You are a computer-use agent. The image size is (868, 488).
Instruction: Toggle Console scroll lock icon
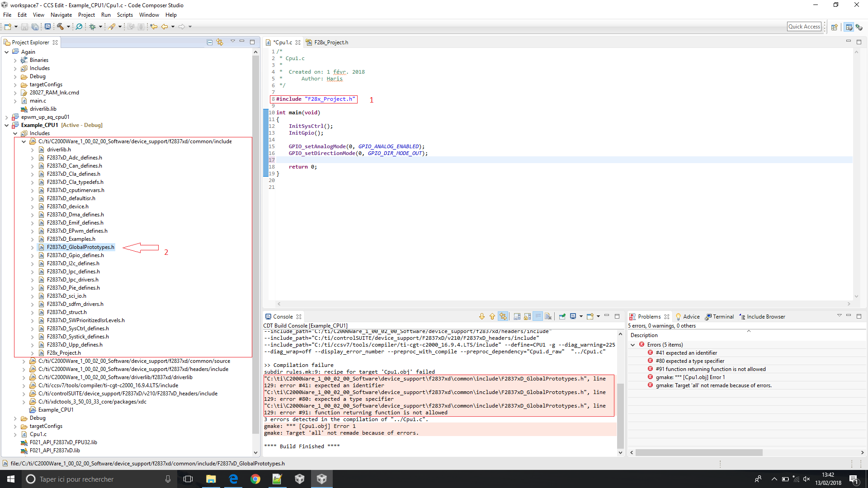pyautogui.click(x=527, y=317)
